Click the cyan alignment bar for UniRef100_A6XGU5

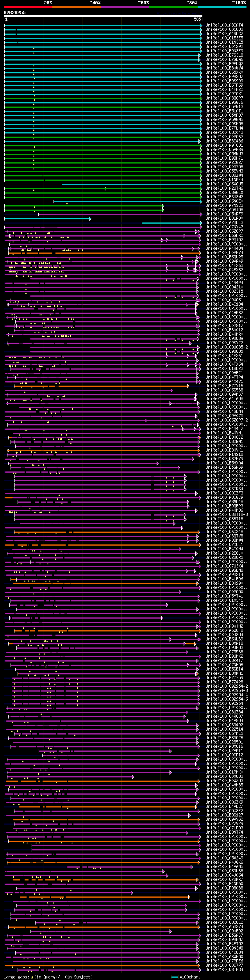(132, 184)
